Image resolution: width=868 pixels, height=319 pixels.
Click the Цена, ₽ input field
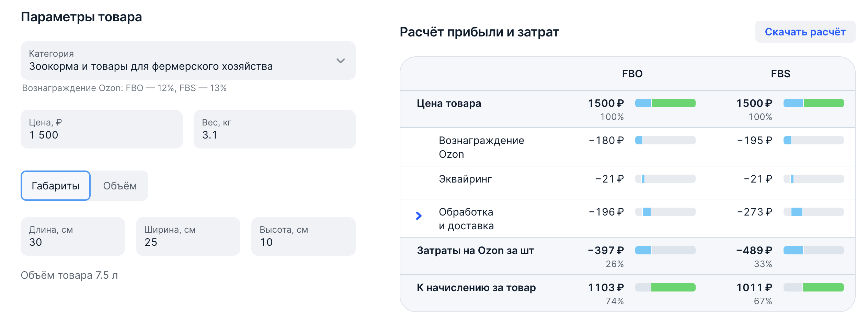tap(102, 129)
